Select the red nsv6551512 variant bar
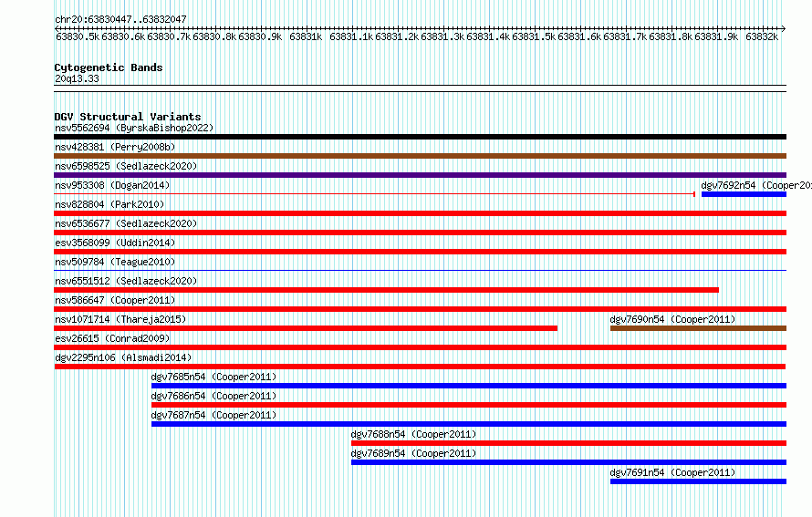This screenshot has width=812, height=517. click(x=386, y=290)
